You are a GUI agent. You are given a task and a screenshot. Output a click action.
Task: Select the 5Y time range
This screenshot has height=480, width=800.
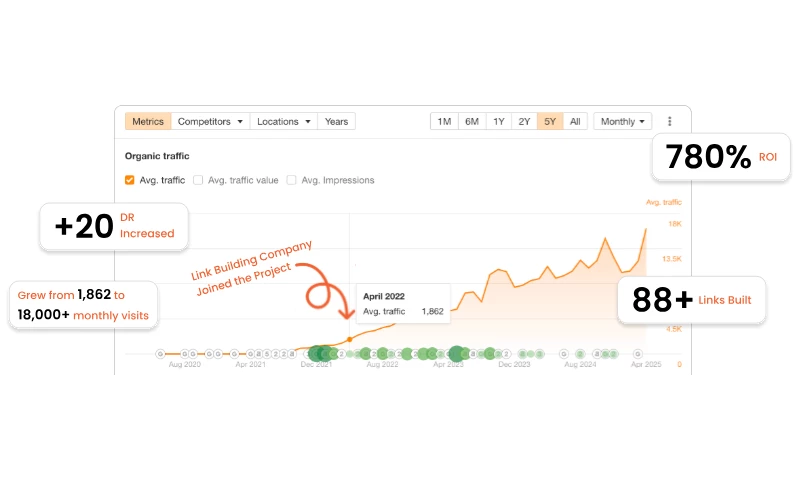[550, 121]
